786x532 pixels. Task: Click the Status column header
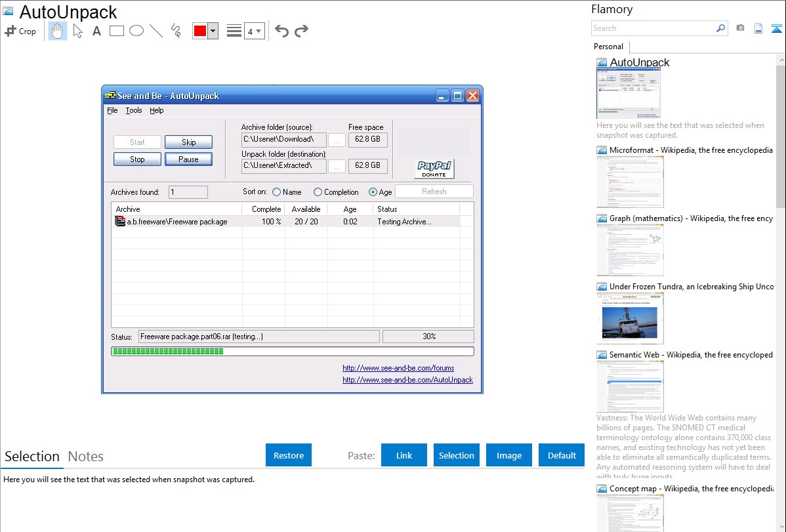point(416,209)
